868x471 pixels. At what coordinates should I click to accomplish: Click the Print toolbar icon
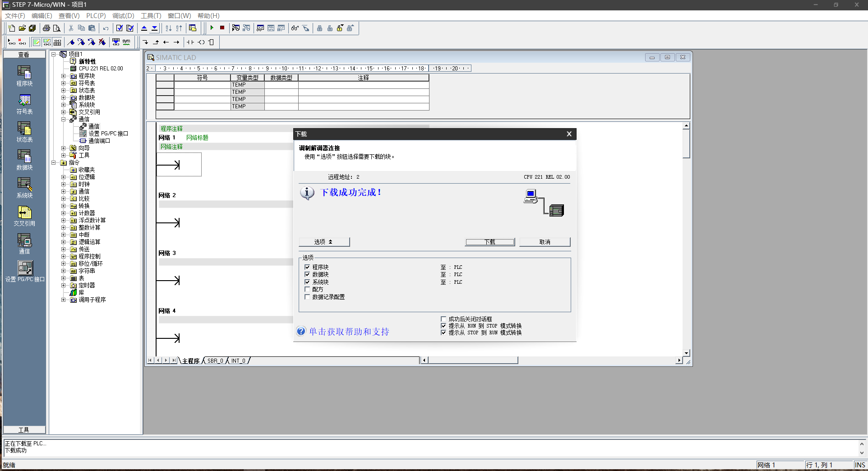tap(46, 28)
